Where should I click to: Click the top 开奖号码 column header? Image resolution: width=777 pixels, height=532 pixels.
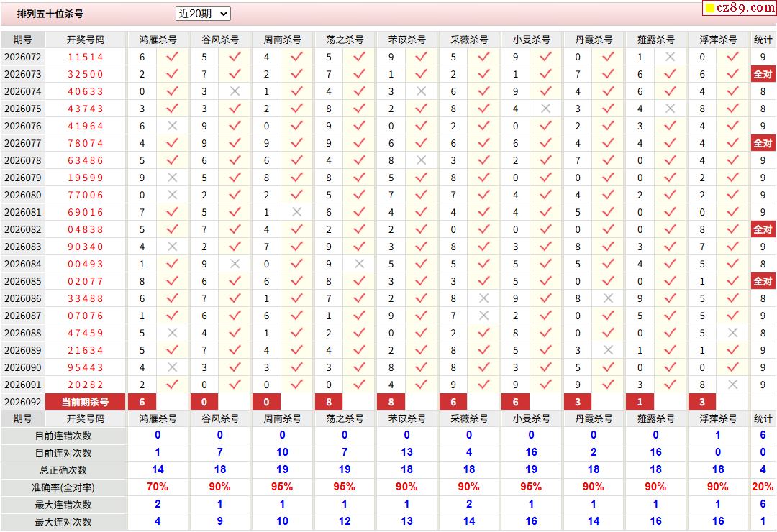[86, 40]
